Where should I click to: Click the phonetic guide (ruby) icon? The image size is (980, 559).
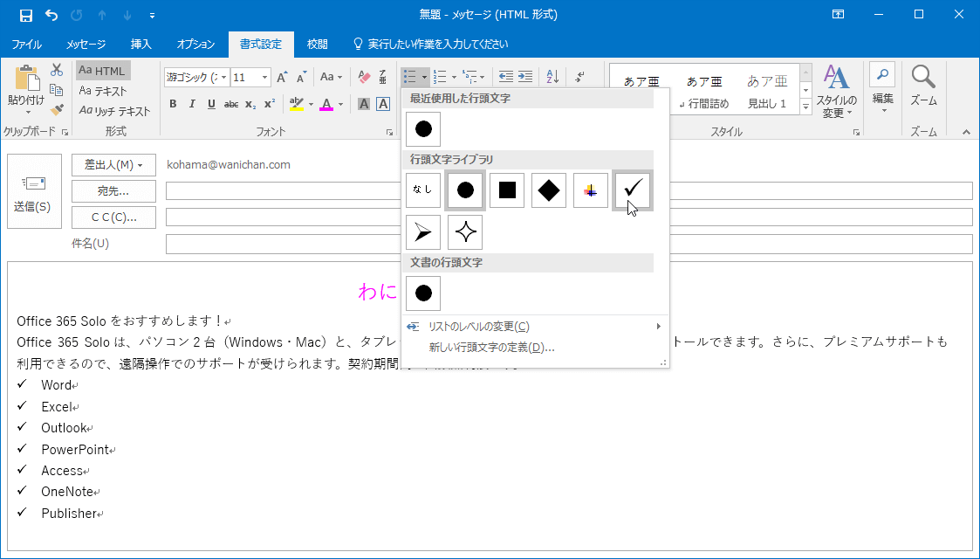pos(382,77)
